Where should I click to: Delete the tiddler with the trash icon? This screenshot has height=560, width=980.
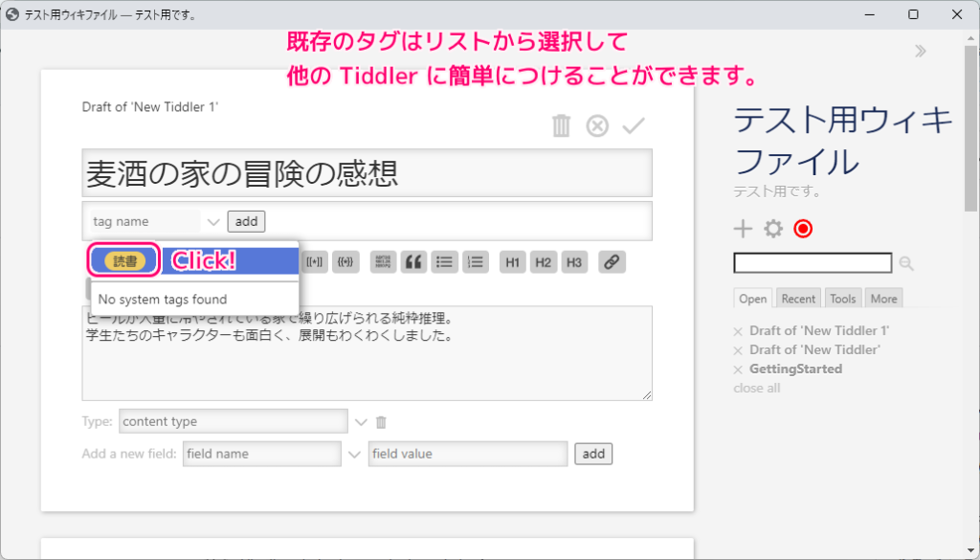561,124
